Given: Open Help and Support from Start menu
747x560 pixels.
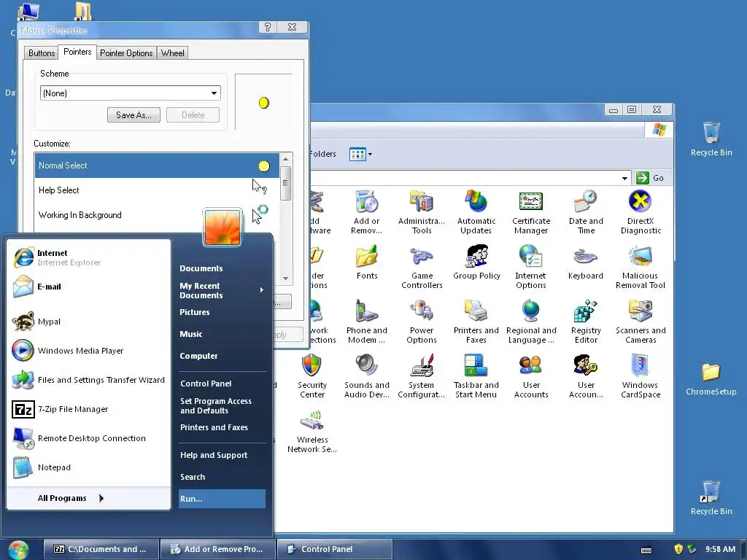Looking at the screenshot, I should coord(214,455).
